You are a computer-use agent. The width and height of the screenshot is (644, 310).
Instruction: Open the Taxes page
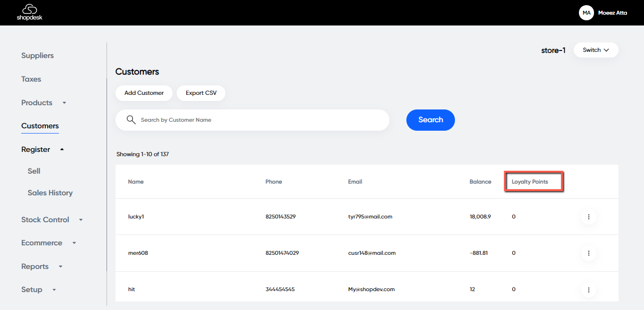coord(31,79)
